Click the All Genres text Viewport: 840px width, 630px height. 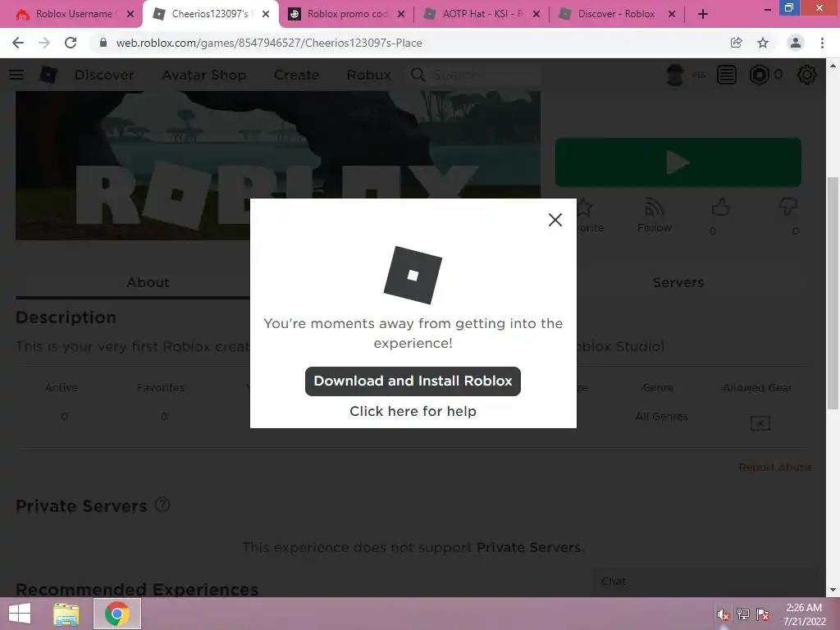662,416
